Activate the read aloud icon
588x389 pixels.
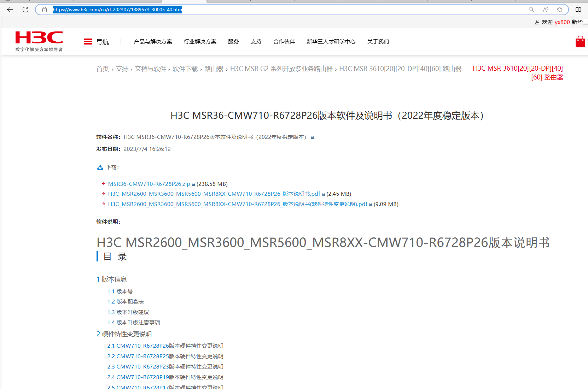tap(546, 10)
